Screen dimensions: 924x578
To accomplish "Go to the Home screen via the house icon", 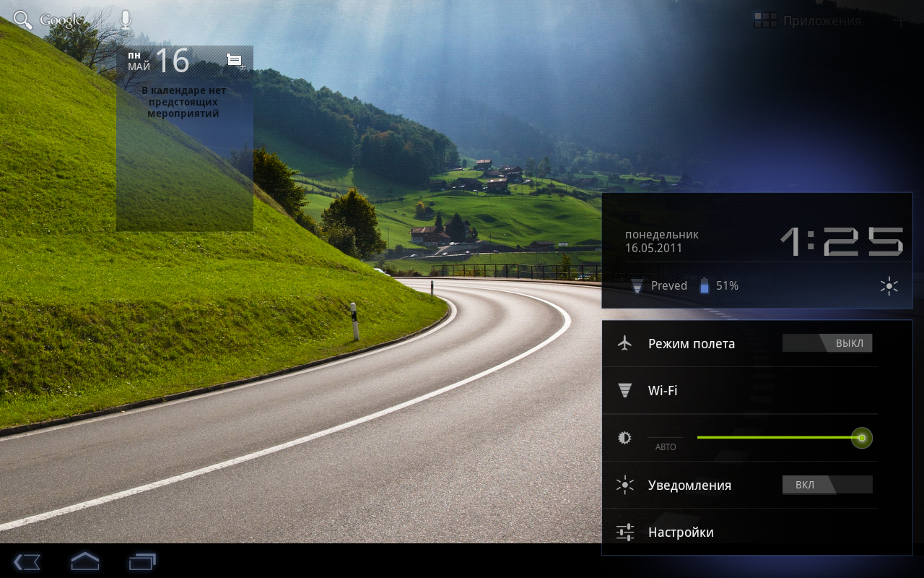I will 84,561.
